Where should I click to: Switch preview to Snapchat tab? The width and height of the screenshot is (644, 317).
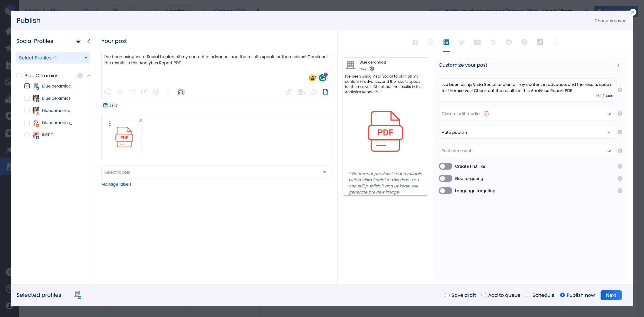[x=556, y=42]
